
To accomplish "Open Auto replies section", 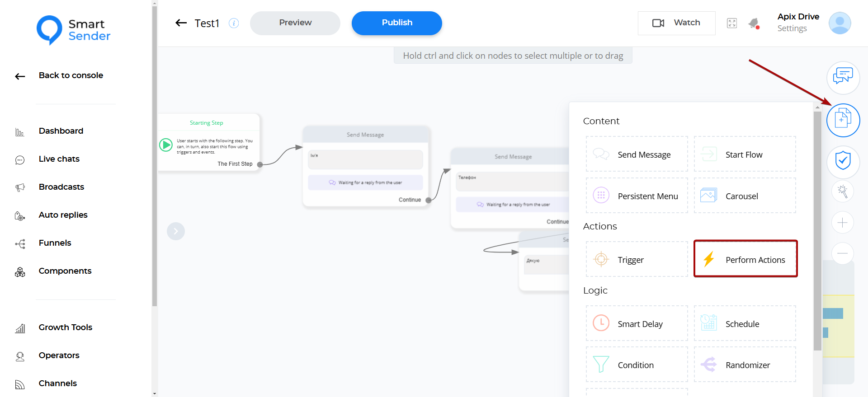I will click(x=63, y=215).
